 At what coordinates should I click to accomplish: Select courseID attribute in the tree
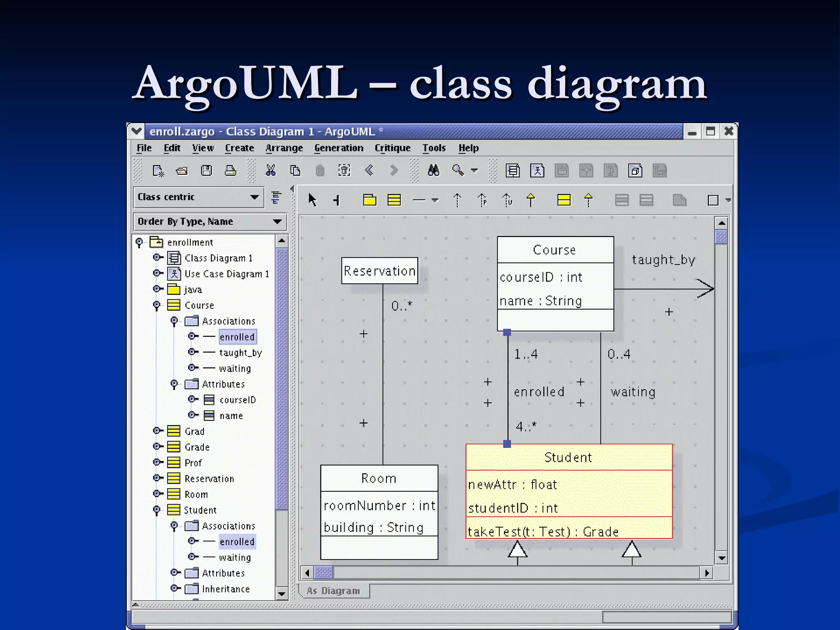coord(237,400)
